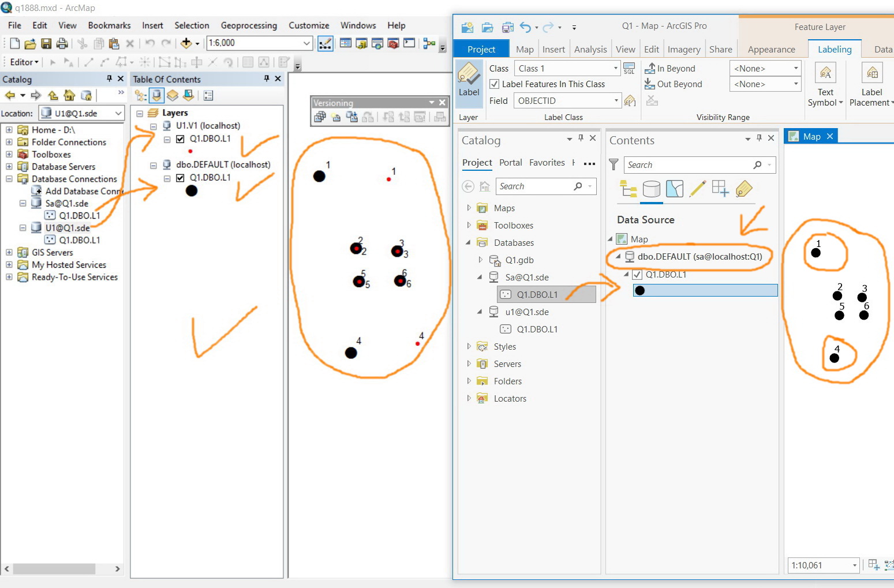This screenshot has width=894, height=588.
Task: Open the Editor dropdown button in ArcMap
Action: (x=24, y=62)
